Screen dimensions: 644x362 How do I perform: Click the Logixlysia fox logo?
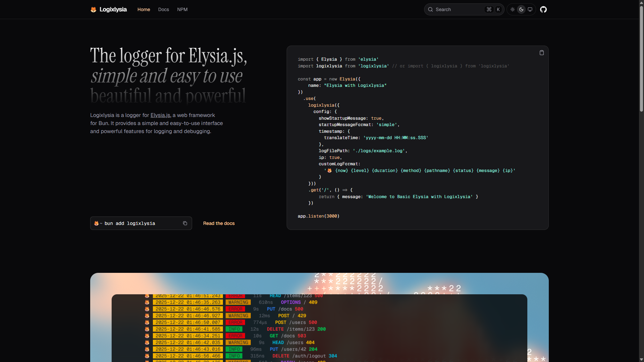pos(93,9)
